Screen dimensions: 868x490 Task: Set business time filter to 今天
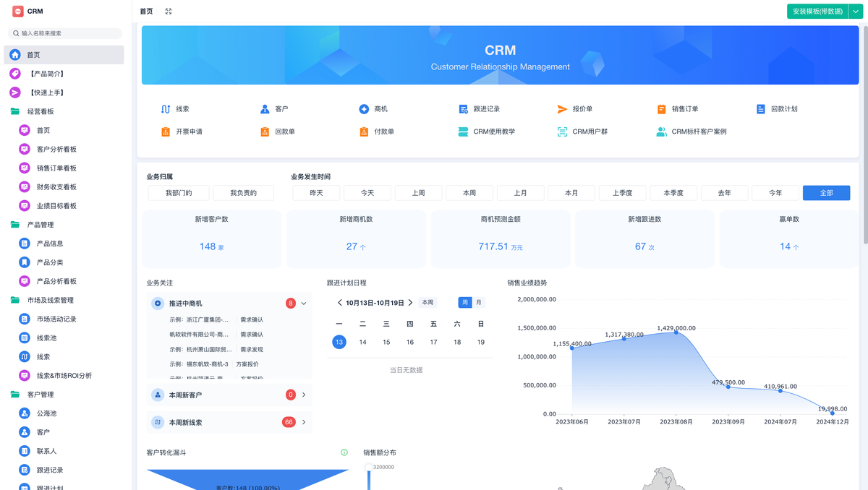(367, 193)
